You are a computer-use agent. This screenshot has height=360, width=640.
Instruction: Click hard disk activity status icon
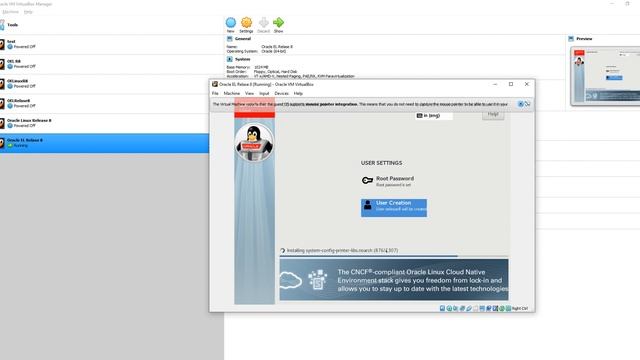tap(442, 308)
